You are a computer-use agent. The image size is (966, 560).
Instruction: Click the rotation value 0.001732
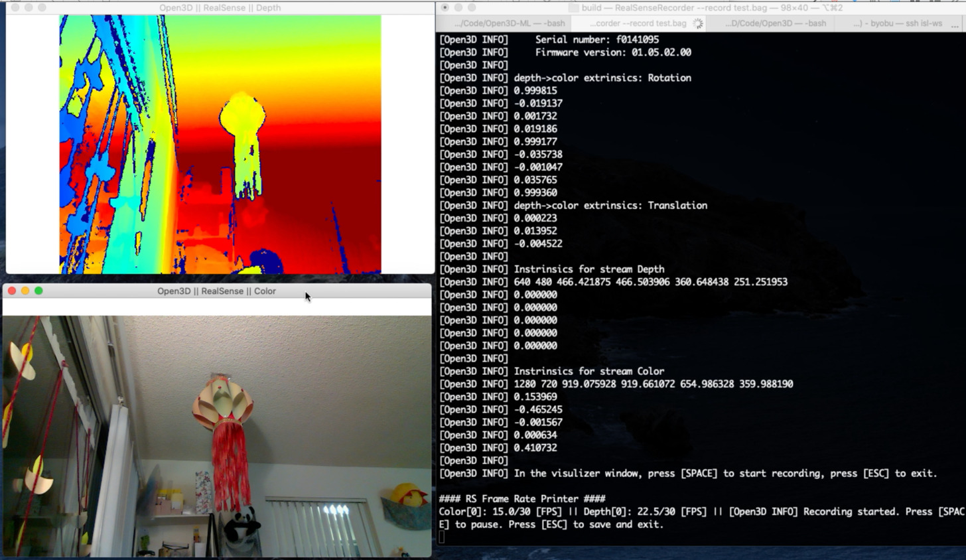[x=535, y=116]
